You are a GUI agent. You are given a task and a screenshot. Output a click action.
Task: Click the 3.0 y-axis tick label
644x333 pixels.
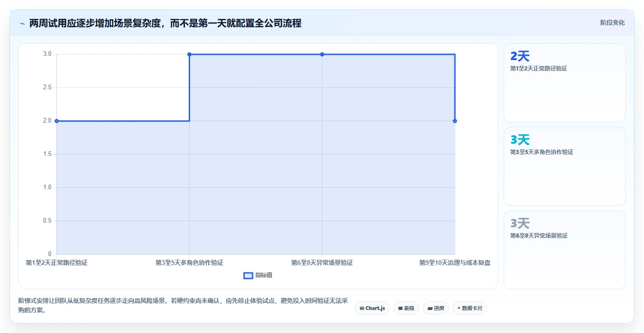tap(47, 54)
